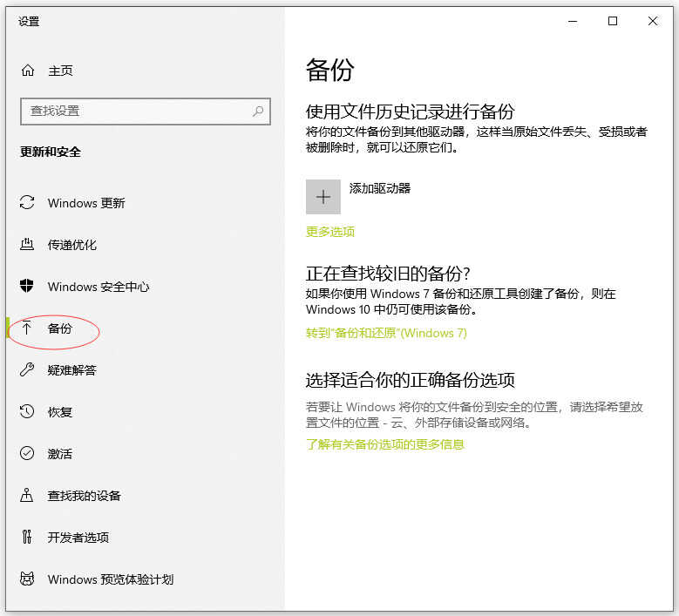Open 了解有关备份选项的更多信息 link

pyautogui.click(x=385, y=444)
